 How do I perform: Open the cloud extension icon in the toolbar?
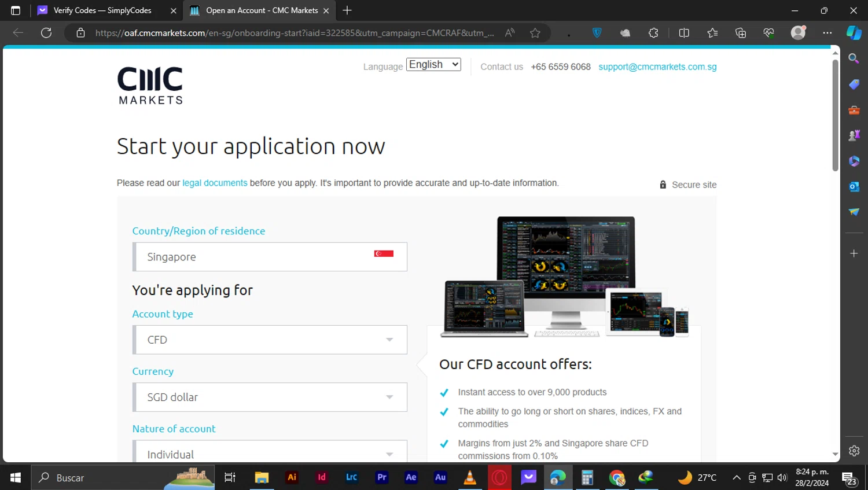625,32
